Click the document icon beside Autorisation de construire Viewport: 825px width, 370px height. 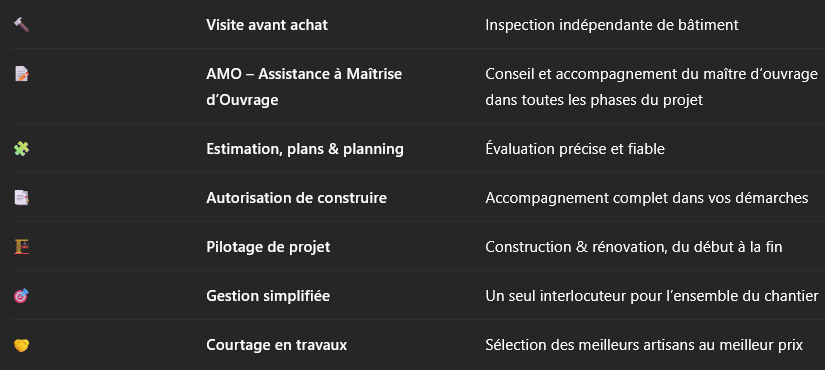pos(21,198)
